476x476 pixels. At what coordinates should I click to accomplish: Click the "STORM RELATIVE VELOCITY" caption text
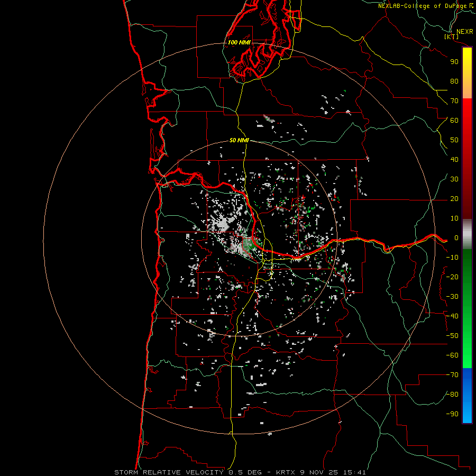click(x=169, y=472)
